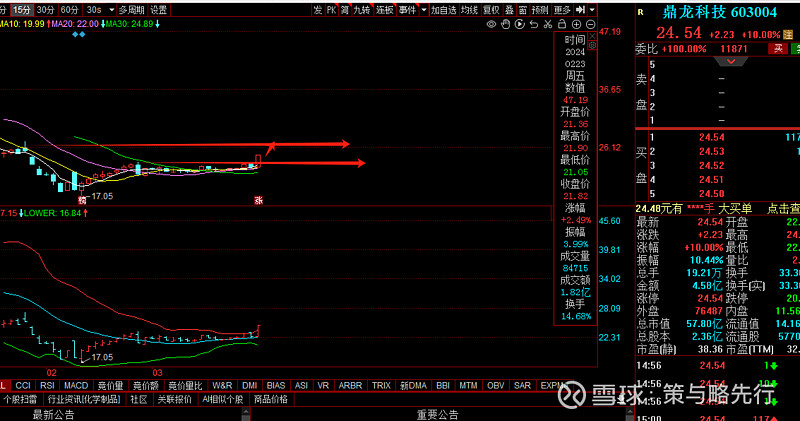Select the 30分 period tab
This screenshot has height=421, width=800.
pyautogui.click(x=45, y=10)
